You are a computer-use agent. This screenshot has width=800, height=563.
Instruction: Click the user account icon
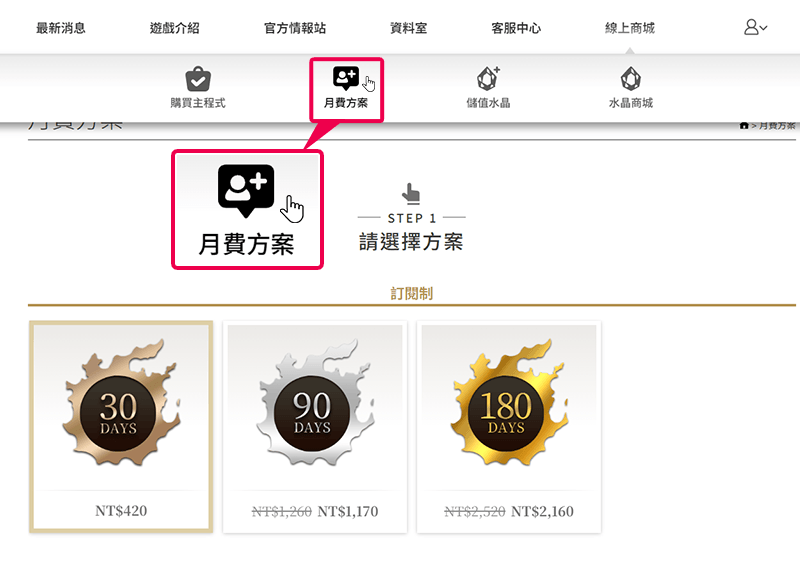tap(751, 27)
